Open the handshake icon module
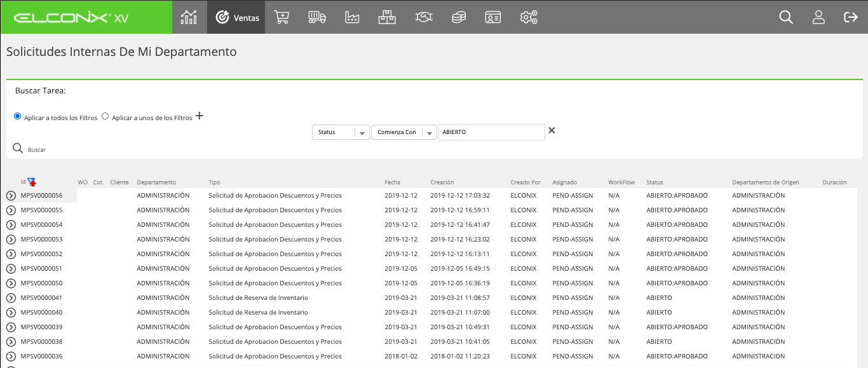The width and height of the screenshot is (868, 368). click(x=424, y=17)
